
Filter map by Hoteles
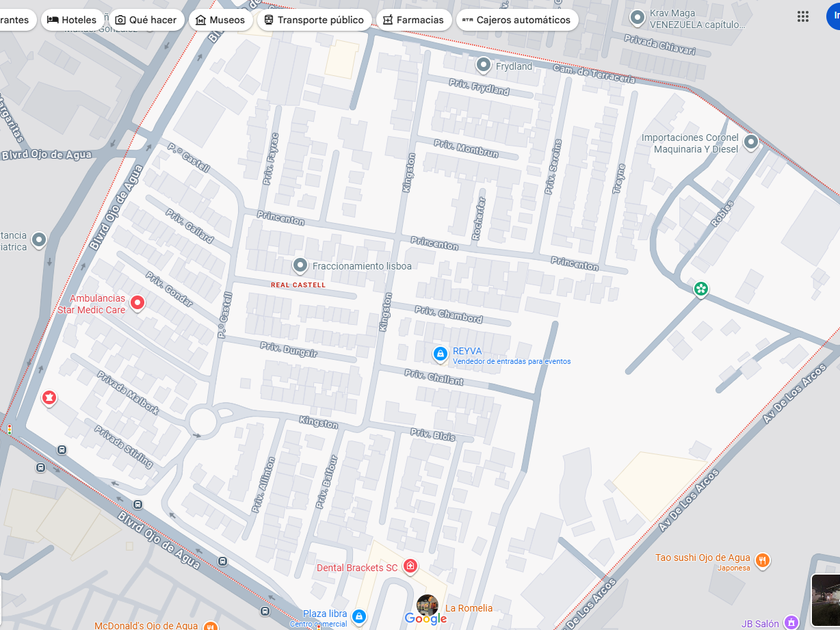point(72,20)
